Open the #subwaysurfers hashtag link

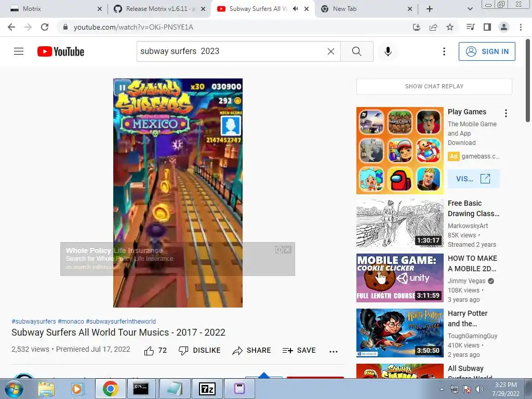(34, 321)
